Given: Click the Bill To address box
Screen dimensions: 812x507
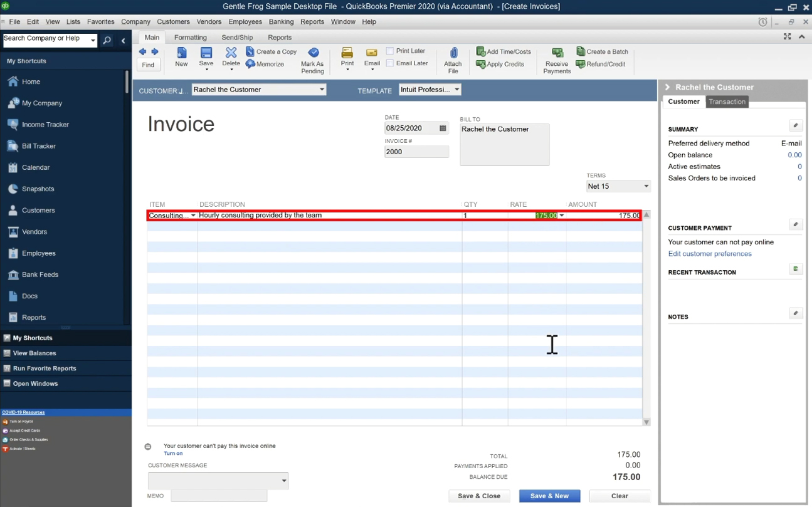Looking at the screenshot, I should point(504,145).
